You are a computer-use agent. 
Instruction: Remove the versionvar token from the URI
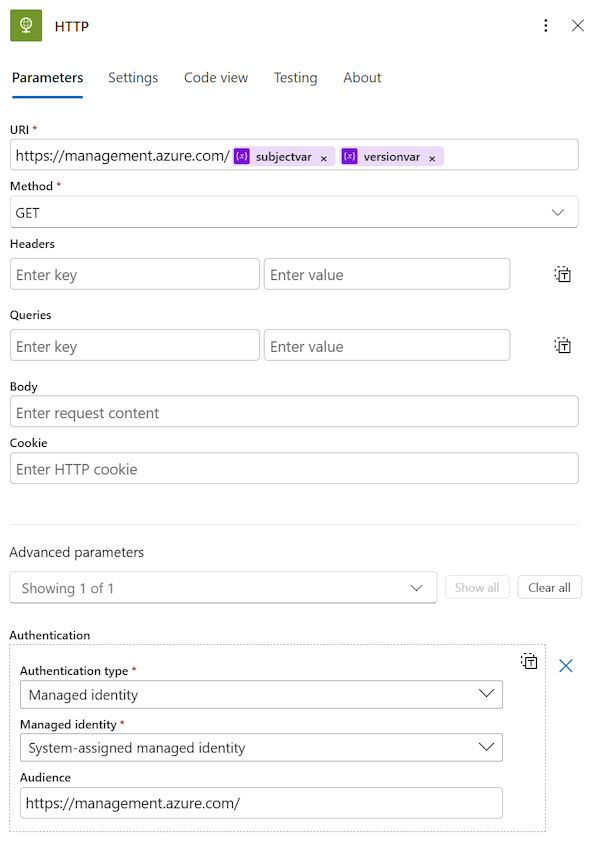click(431, 156)
